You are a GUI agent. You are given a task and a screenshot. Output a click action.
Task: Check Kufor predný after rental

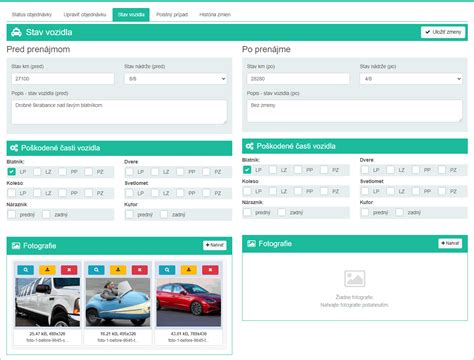[365, 212]
